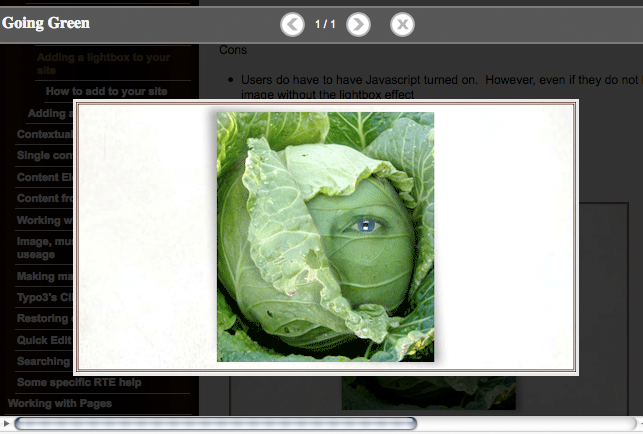Click the '1 / 1' image counter
The image size is (643, 434).
pyautogui.click(x=325, y=24)
